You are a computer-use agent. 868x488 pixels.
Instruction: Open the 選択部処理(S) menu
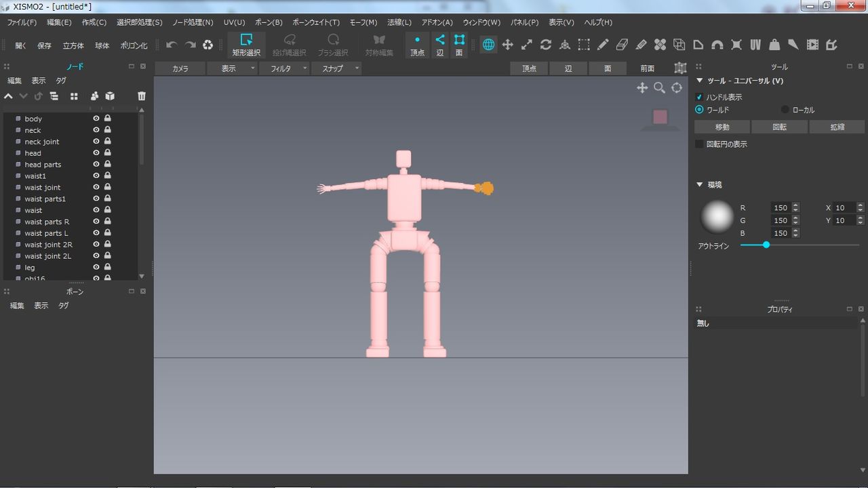click(x=139, y=22)
